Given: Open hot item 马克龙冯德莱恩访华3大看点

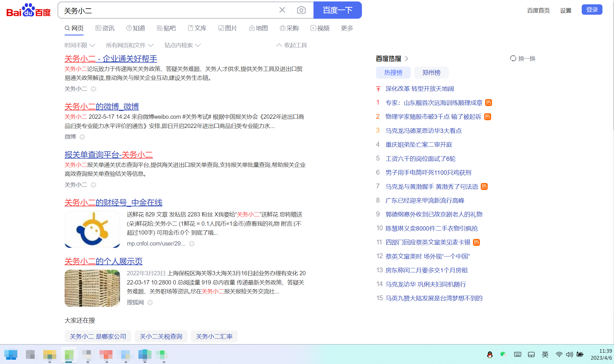Looking at the screenshot, I should [x=424, y=131].
